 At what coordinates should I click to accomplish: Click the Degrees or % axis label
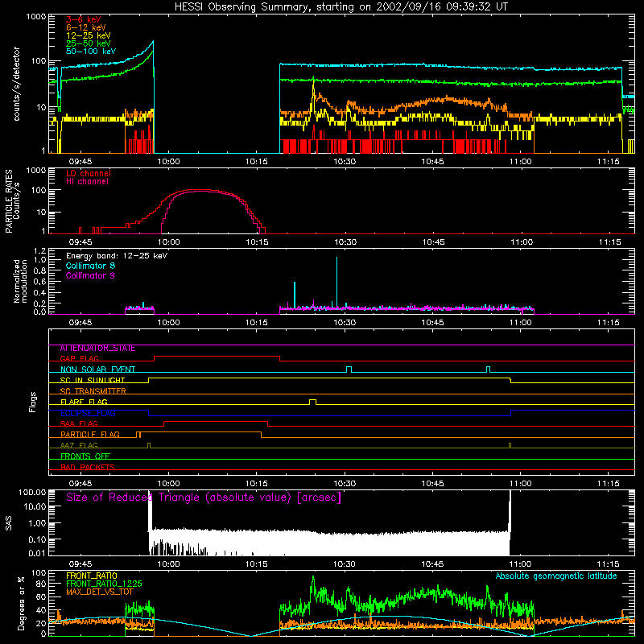(x=21, y=603)
